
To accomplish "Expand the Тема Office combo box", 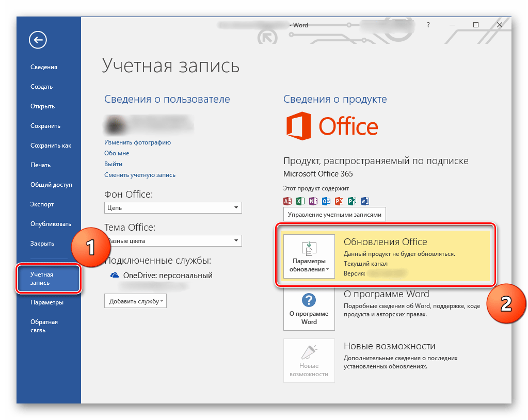I will point(173,240).
